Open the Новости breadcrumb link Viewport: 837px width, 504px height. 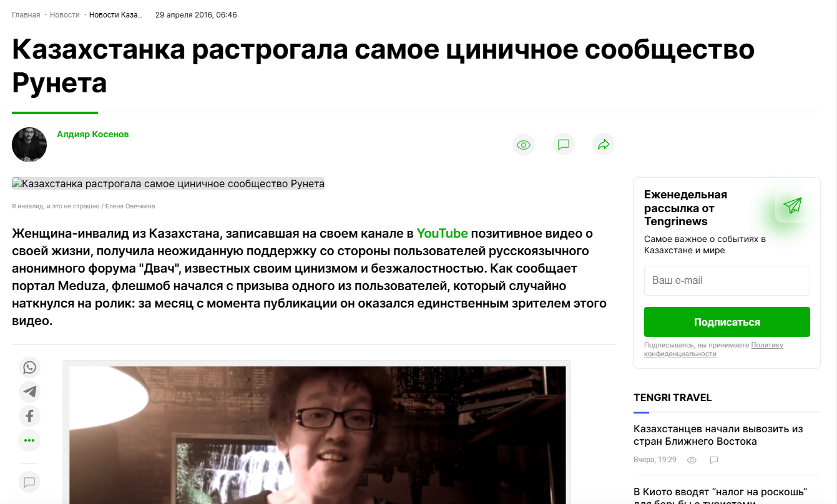click(64, 14)
